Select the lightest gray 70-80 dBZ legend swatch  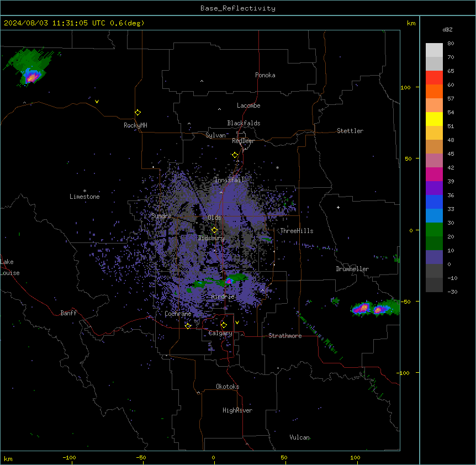click(434, 50)
